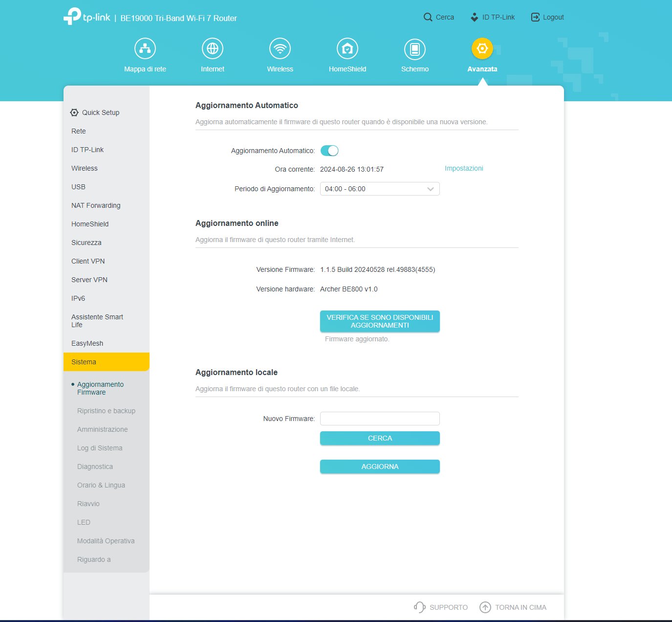Click the Supporto headset icon
This screenshot has width=672, height=622.
click(419, 607)
